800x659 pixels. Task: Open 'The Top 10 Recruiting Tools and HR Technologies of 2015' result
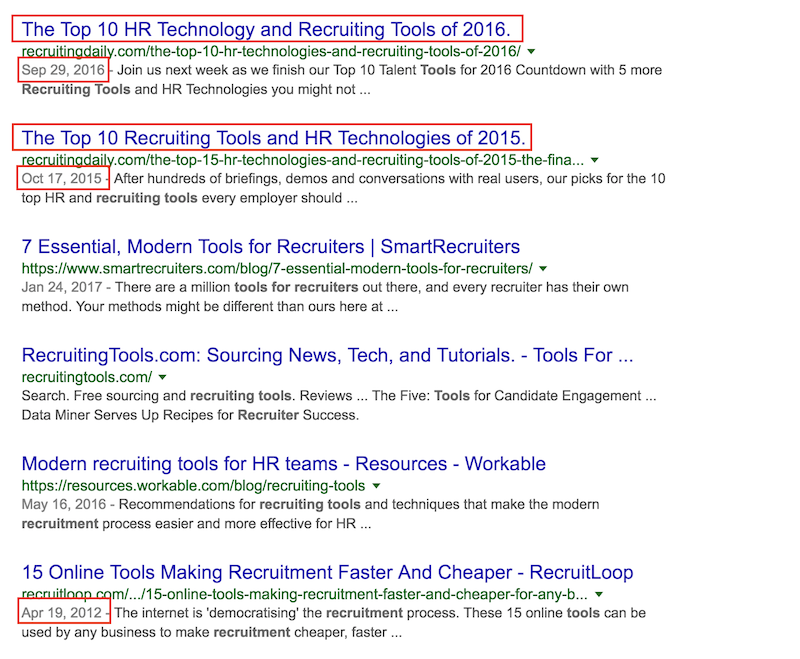pyautogui.click(x=273, y=138)
